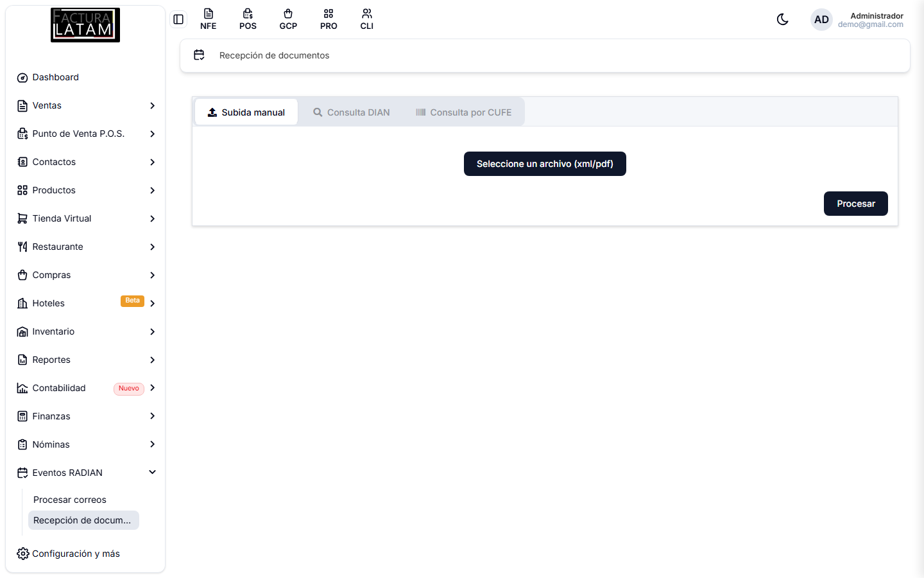Click the Finanzas calculator icon

[22, 416]
